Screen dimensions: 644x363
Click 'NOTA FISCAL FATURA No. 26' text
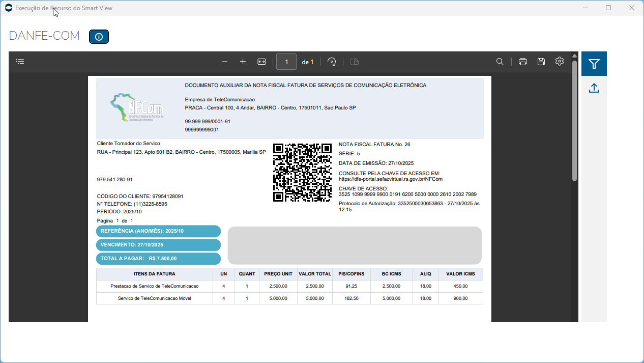(374, 145)
